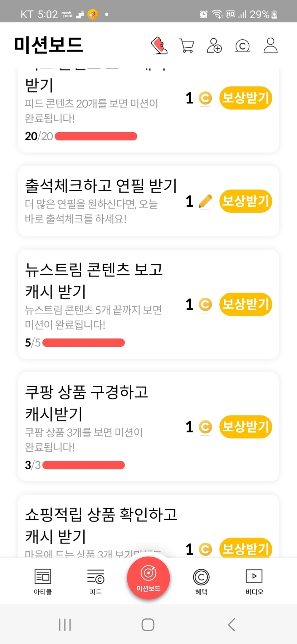The height and width of the screenshot is (644, 297).
Task: Open the sneaker step-counter icon
Action: pyautogui.click(x=159, y=45)
